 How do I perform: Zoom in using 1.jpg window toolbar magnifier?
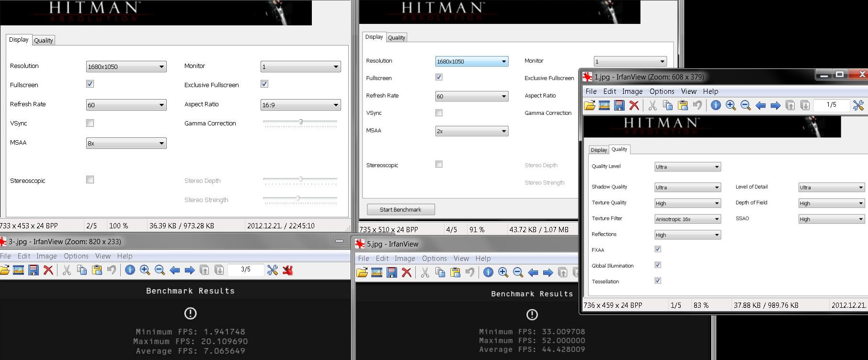coord(731,105)
